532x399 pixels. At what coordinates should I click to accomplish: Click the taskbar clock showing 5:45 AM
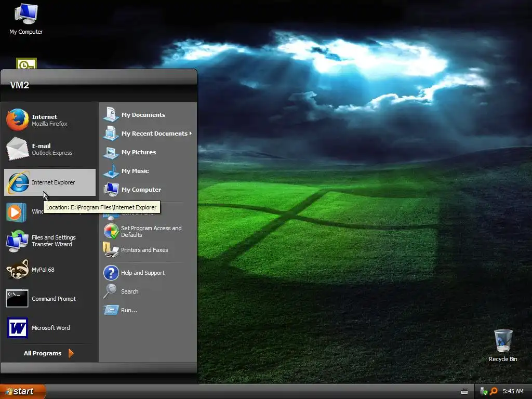coord(513,391)
